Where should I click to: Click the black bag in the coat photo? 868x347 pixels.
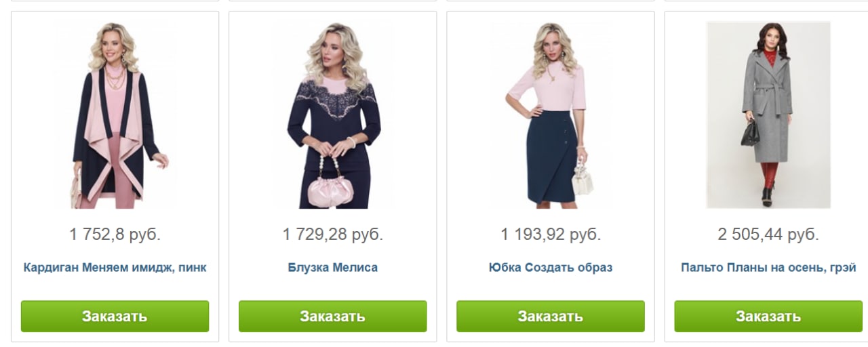pos(750,132)
